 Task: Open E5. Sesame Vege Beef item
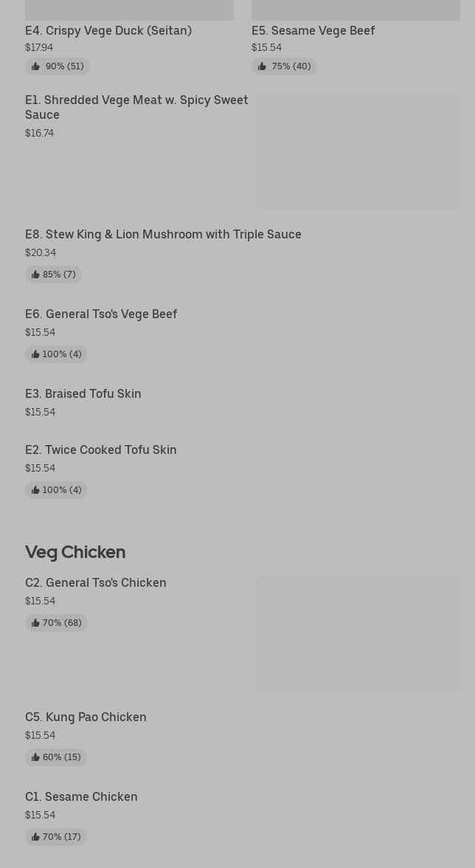tap(313, 30)
